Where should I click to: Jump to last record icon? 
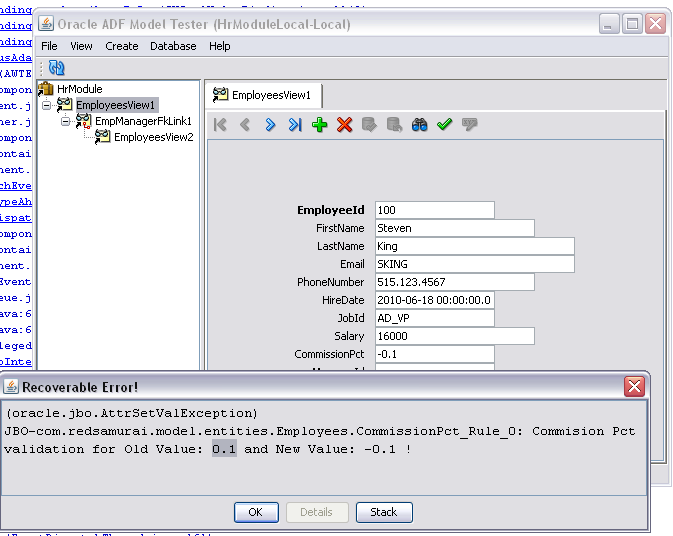click(x=295, y=125)
